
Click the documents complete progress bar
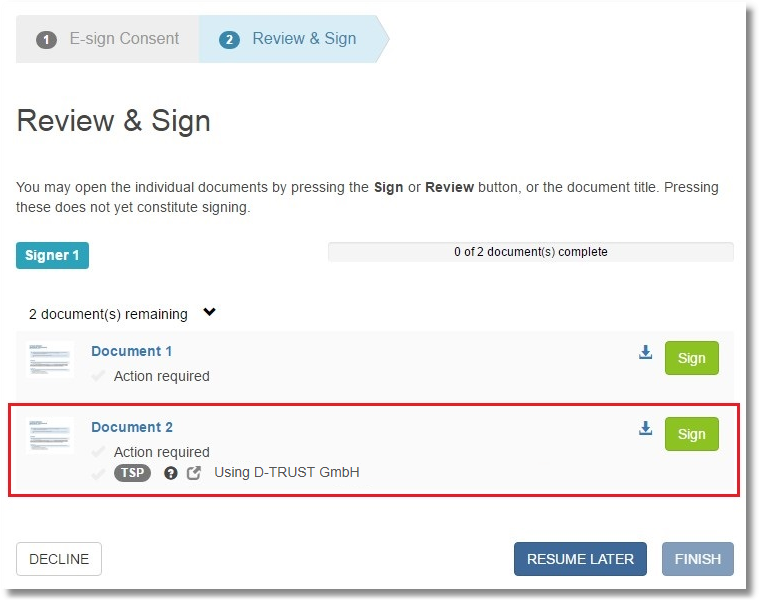(x=530, y=252)
